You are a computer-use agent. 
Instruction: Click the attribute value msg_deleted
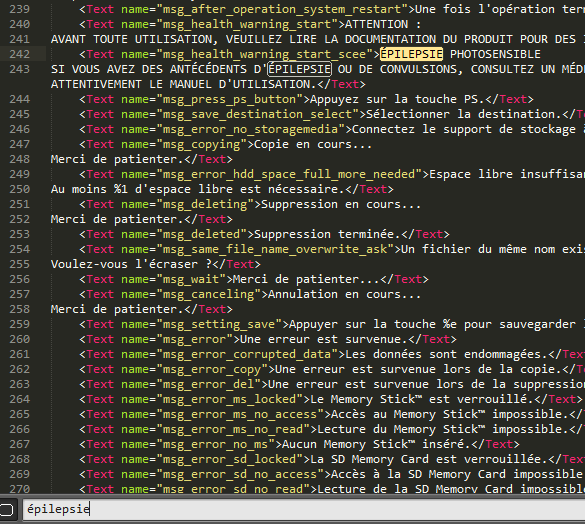[x=201, y=234]
